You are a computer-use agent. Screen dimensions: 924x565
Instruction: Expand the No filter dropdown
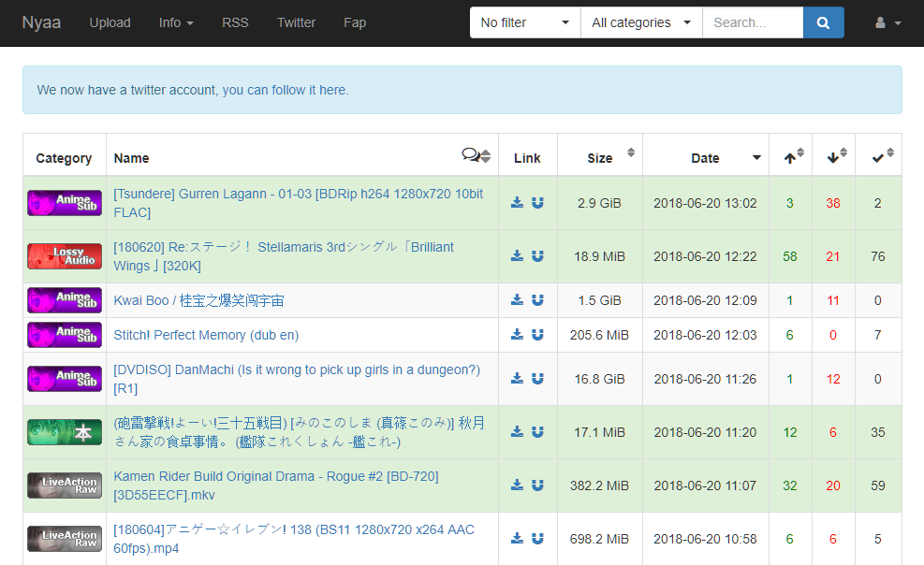click(524, 22)
